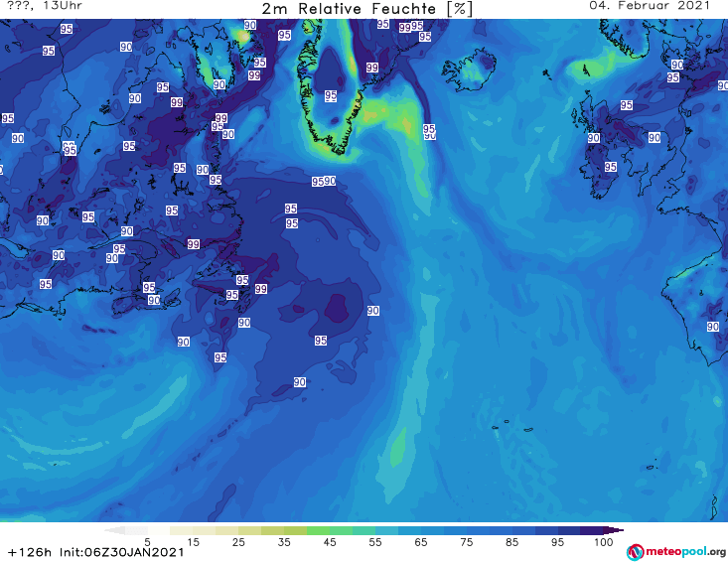Image resolution: width=728 pixels, height=562 pixels.
Task: Click the '75' value on the color scale
Action: 466,542
